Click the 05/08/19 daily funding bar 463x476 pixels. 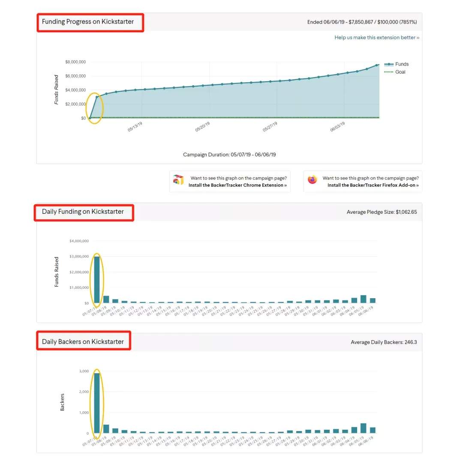(106, 299)
